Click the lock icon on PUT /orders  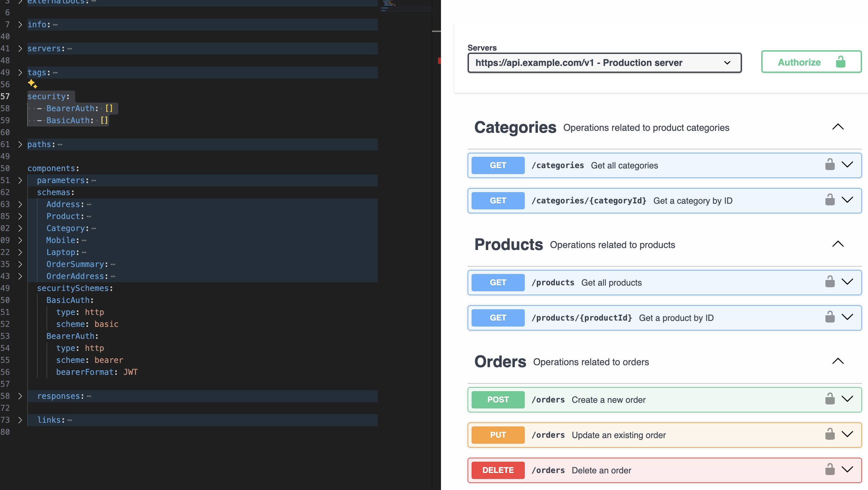(x=829, y=434)
